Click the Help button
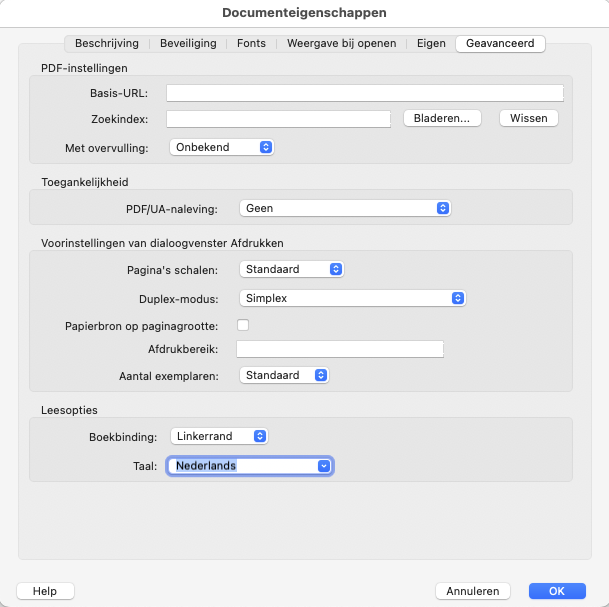The width and height of the screenshot is (609, 607). point(45,591)
